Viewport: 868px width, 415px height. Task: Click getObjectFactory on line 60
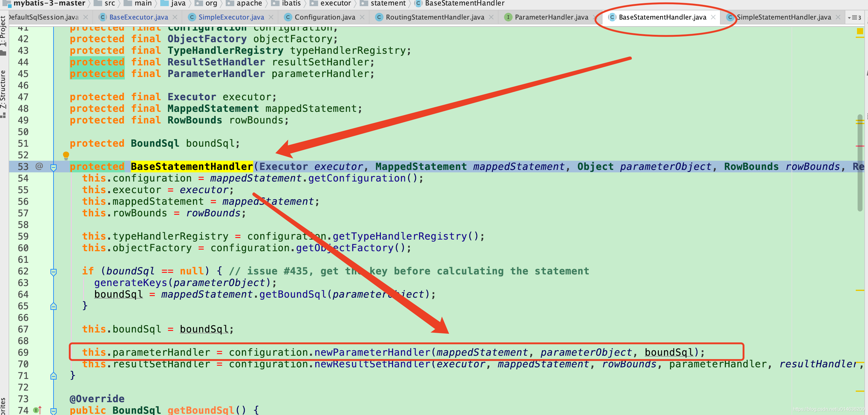[x=345, y=248]
